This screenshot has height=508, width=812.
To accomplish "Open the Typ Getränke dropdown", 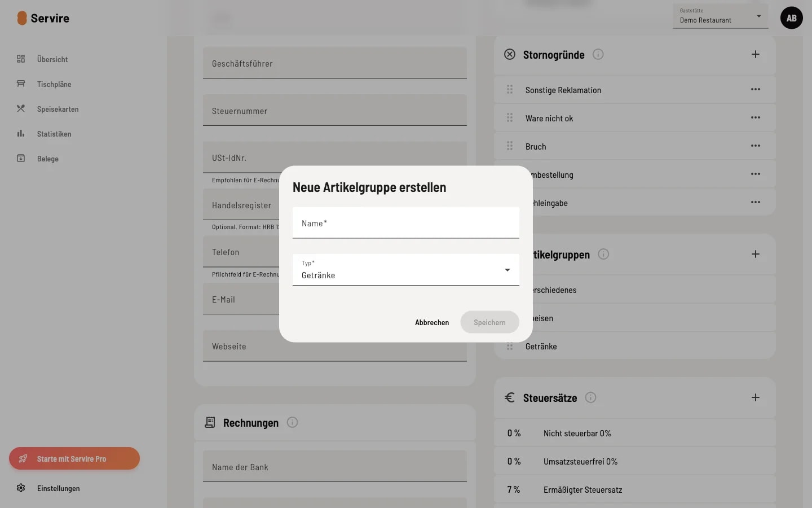I will [x=406, y=270].
